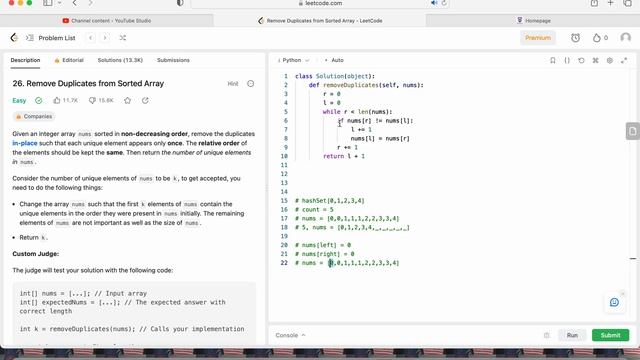Click code line 10 'return l + 1'
The image size is (640, 360).
344,156
